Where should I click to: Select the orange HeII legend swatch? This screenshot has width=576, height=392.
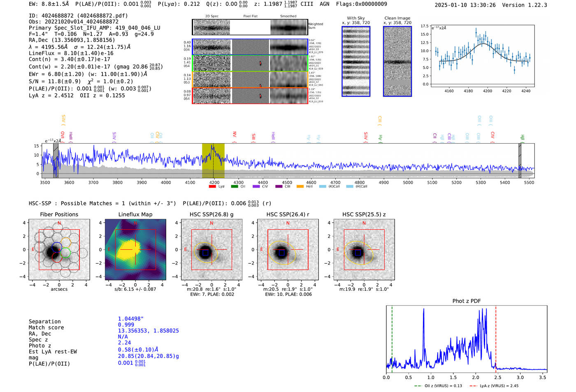[x=300, y=186]
